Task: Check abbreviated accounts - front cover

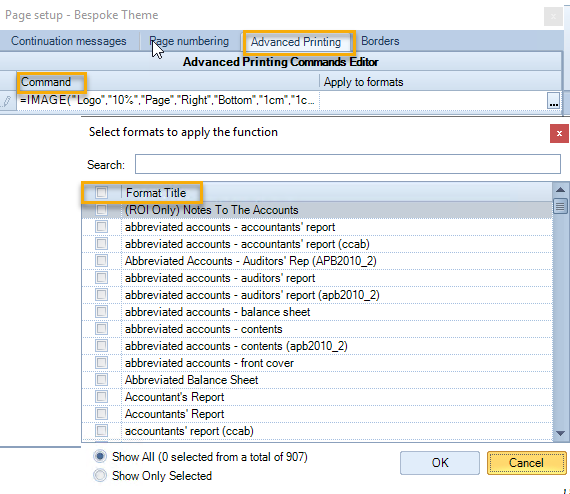Action: 101,363
